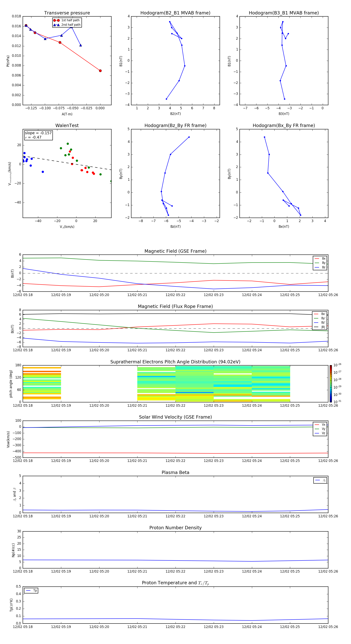Click the last red point in Transverse pressure
The image size is (351, 644).
(100, 71)
